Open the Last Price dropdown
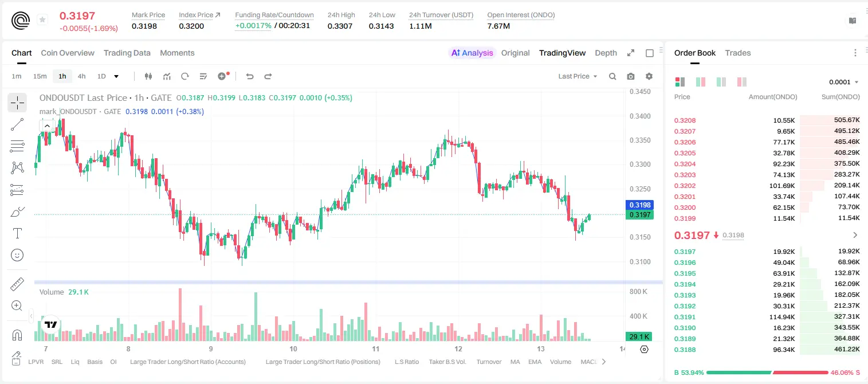 [x=578, y=76]
